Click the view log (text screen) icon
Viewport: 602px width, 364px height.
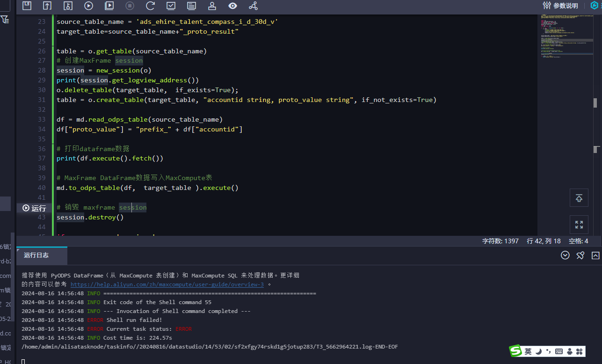(x=191, y=6)
